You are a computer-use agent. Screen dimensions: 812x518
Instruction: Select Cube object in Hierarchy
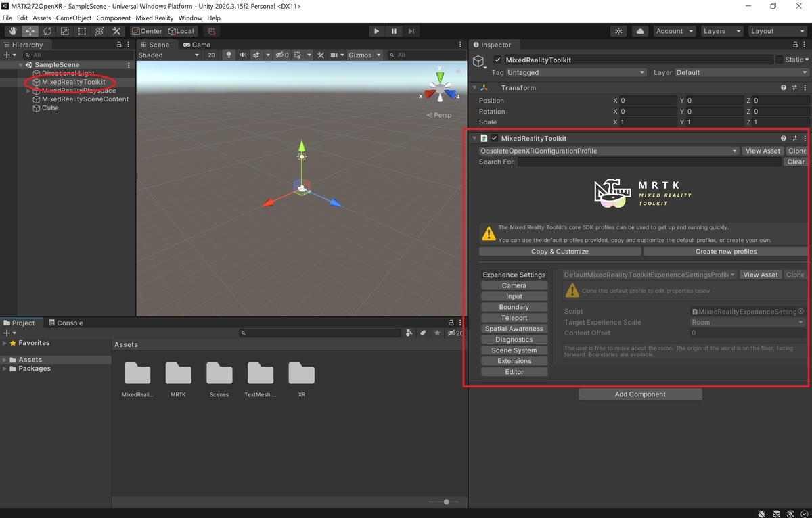(45, 108)
